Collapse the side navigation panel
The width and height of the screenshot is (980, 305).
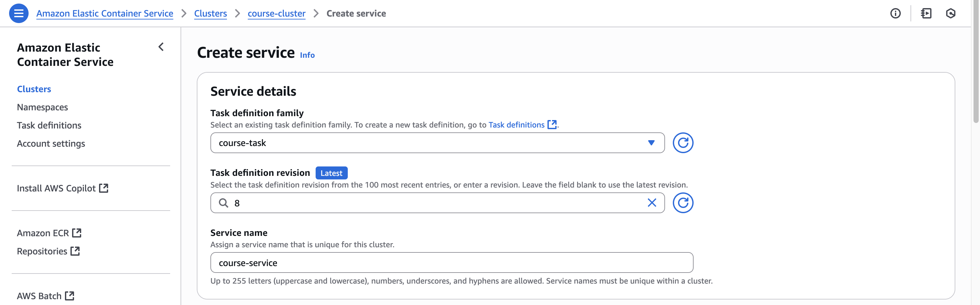pos(161,47)
